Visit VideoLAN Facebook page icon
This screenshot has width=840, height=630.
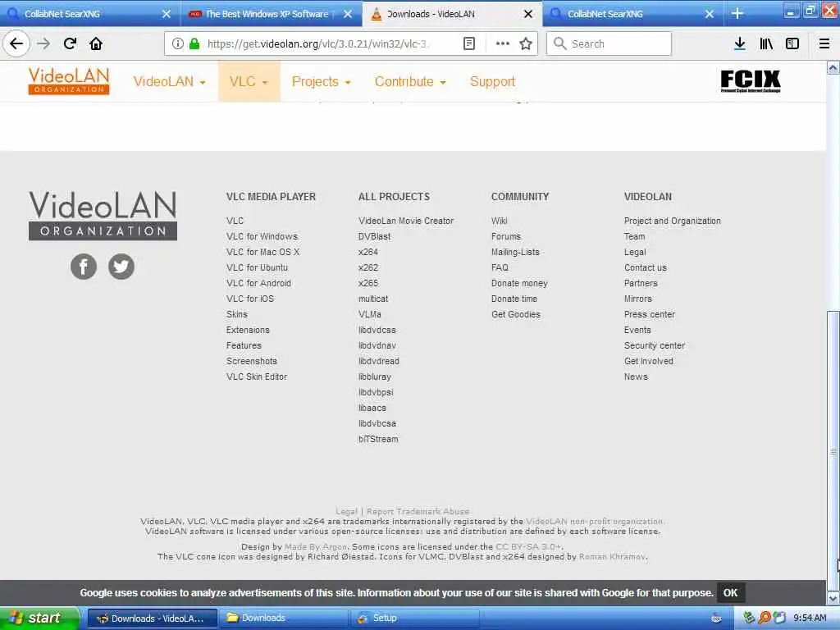tap(84, 267)
